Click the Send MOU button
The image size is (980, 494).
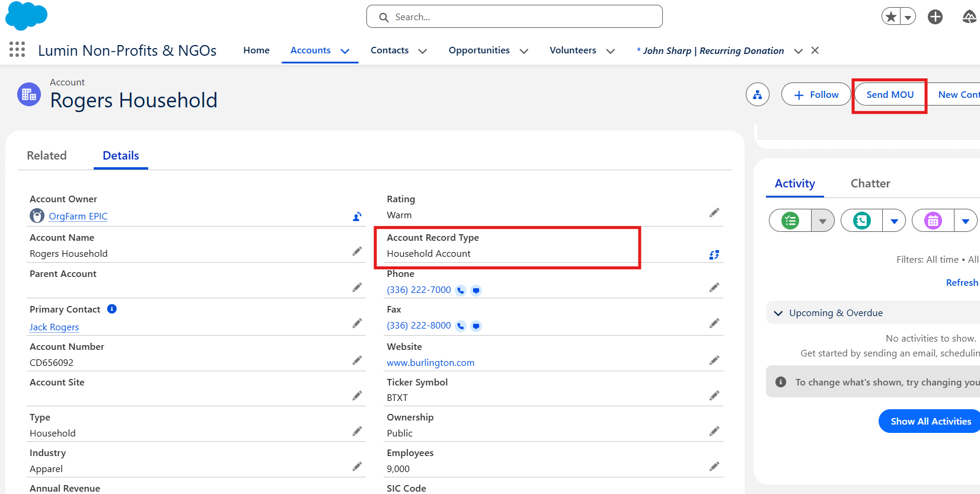(x=890, y=94)
